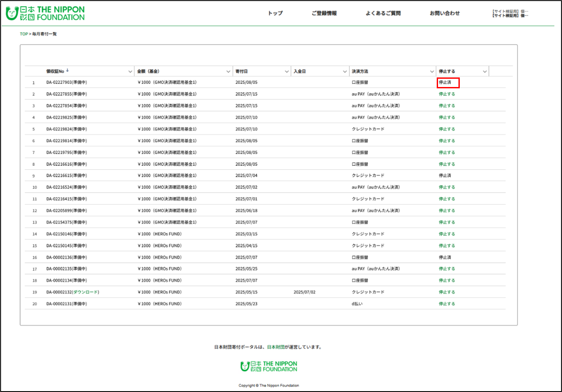The height and width of the screenshot is (392, 562).
Task: Open the 金額（基金）column filter dropdown
Action: pyautogui.click(x=228, y=71)
